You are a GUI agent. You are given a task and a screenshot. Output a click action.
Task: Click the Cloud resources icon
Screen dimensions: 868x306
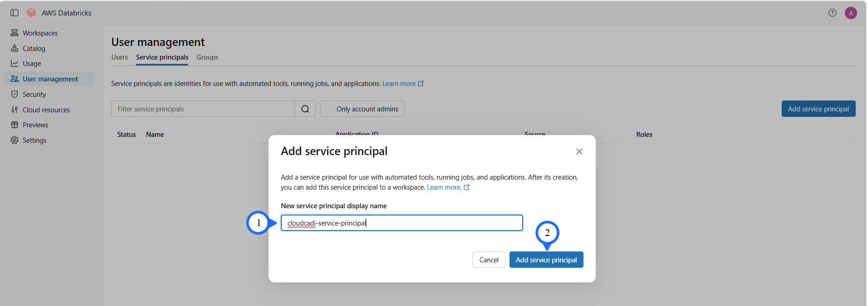coord(15,110)
